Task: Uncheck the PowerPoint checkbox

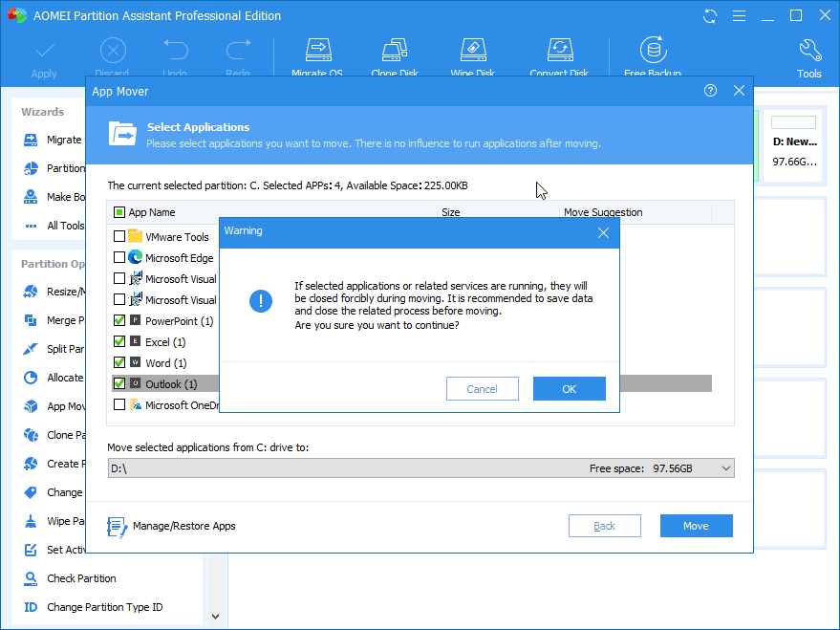Action: [x=119, y=321]
